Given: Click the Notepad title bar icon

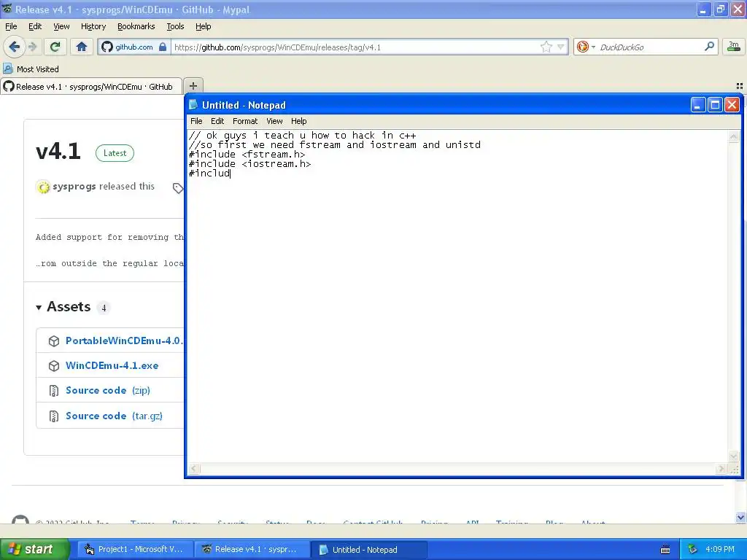Looking at the screenshot, I should click(x=193, y=105).
